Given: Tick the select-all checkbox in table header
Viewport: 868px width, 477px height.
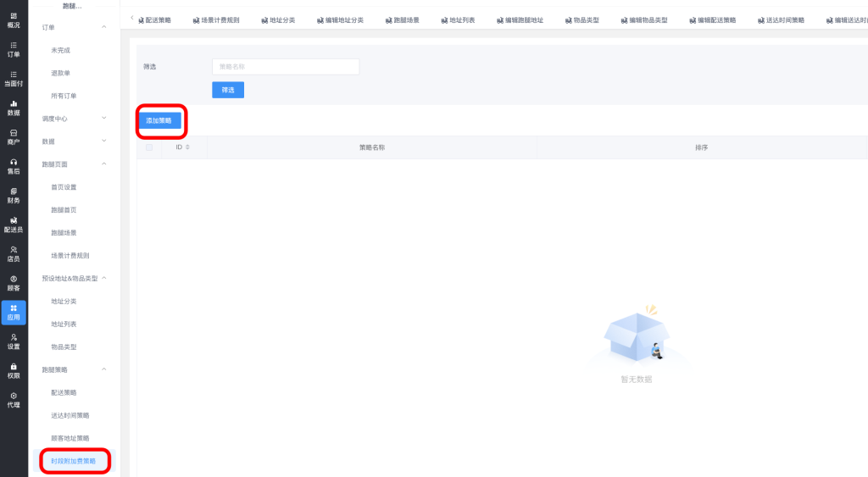Looking at the screenshot, I should coord(149,147).
